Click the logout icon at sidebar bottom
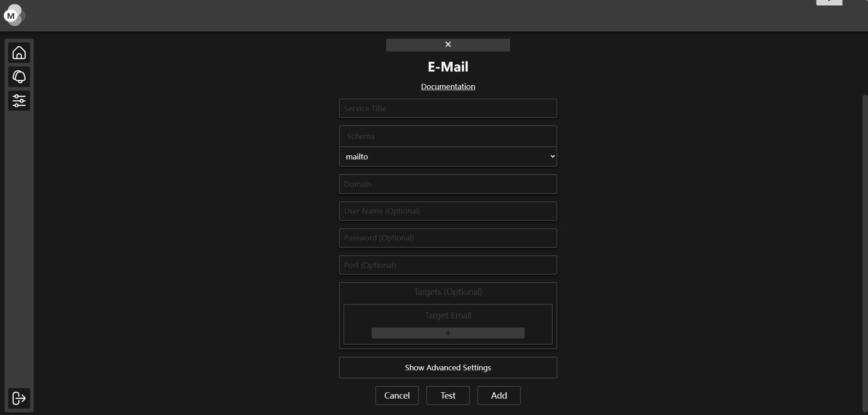The image size is (868, 415). click(19, 398)
